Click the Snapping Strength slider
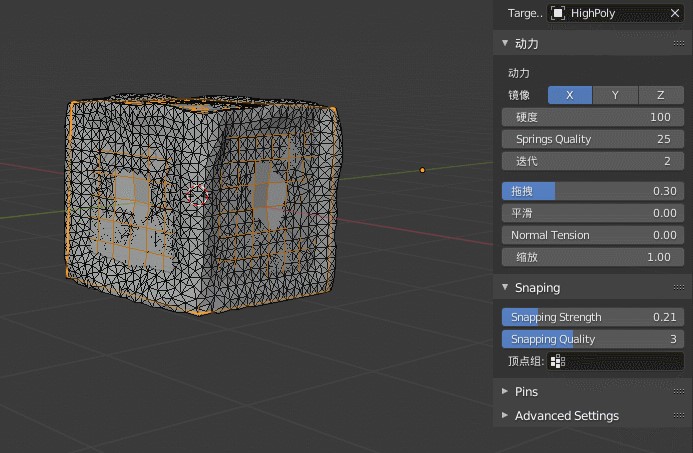This screenshot has width=693, height=453. click(x=593, y=317)
